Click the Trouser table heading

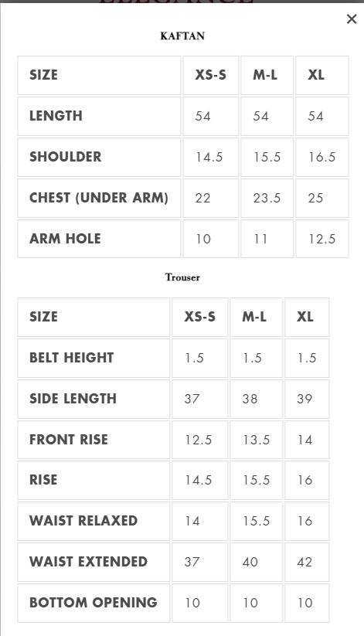pyautogui.click(x=182, y=277)
